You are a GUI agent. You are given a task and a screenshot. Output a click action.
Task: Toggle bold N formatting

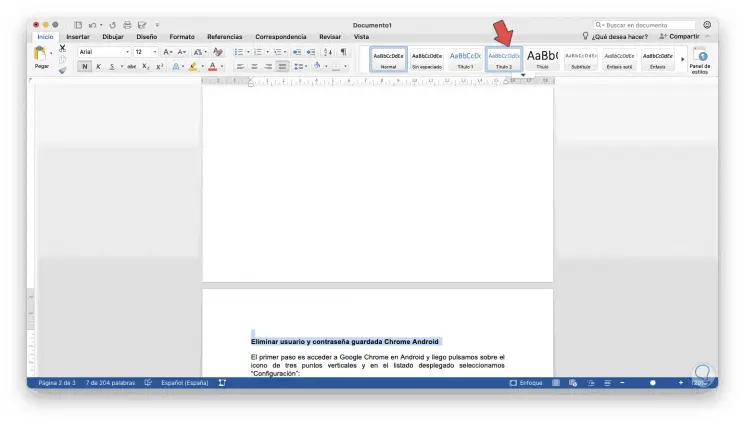click(x=85, y=67)
